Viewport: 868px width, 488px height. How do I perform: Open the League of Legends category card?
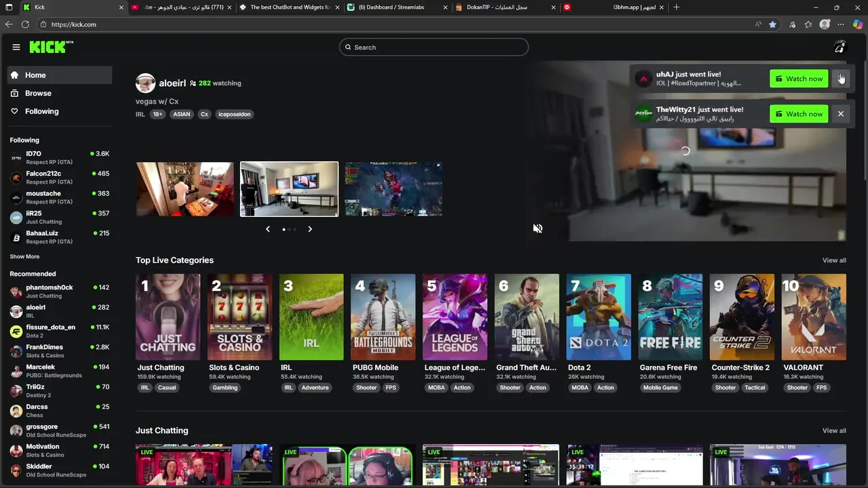[x=455, y=317]
